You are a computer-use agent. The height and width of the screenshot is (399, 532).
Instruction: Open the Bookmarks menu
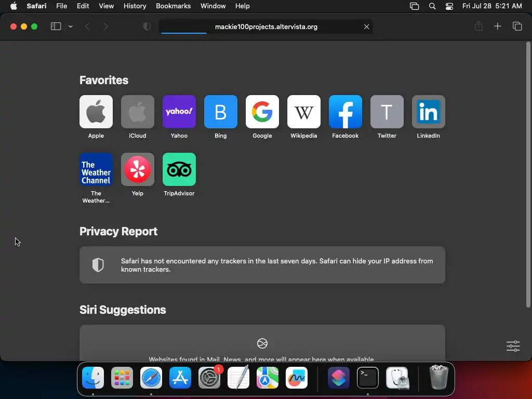pos(173,6)
